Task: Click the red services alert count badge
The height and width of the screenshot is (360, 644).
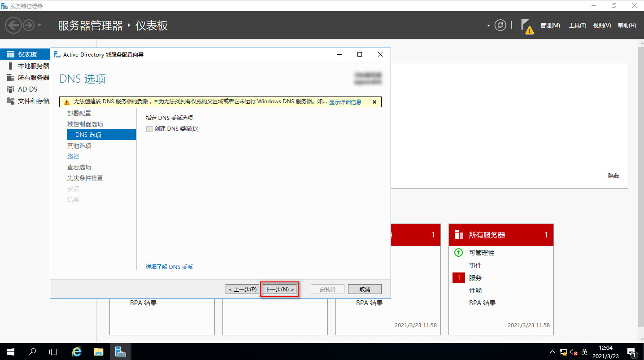Action: click(x=458, y=278)
